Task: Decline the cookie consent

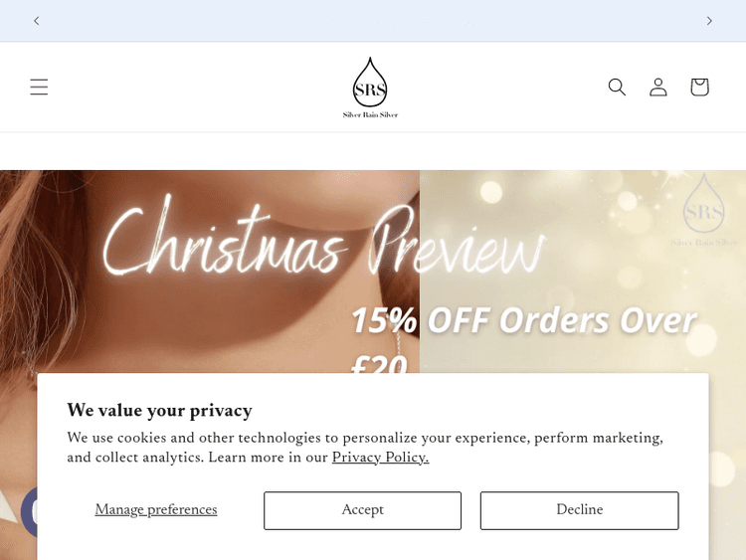Action: coord(580,510)
